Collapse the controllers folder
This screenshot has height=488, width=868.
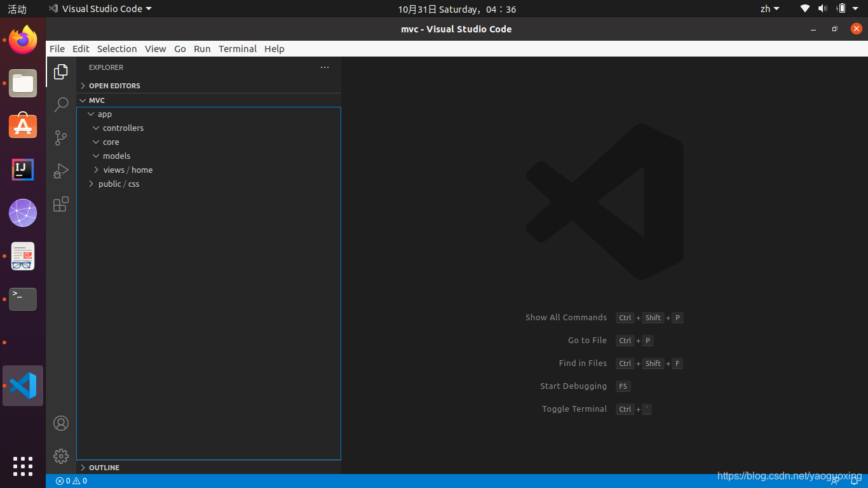(208, 128)
